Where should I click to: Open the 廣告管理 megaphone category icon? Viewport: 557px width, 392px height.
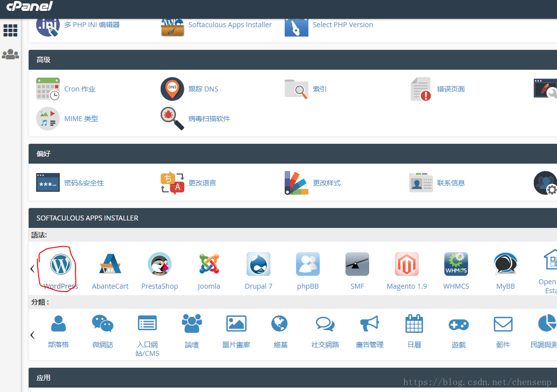370,323
